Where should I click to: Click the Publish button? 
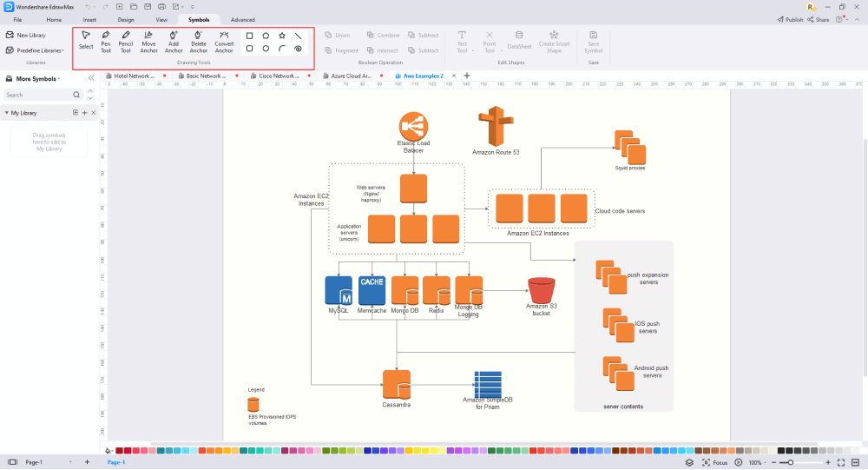coord(790,19)
